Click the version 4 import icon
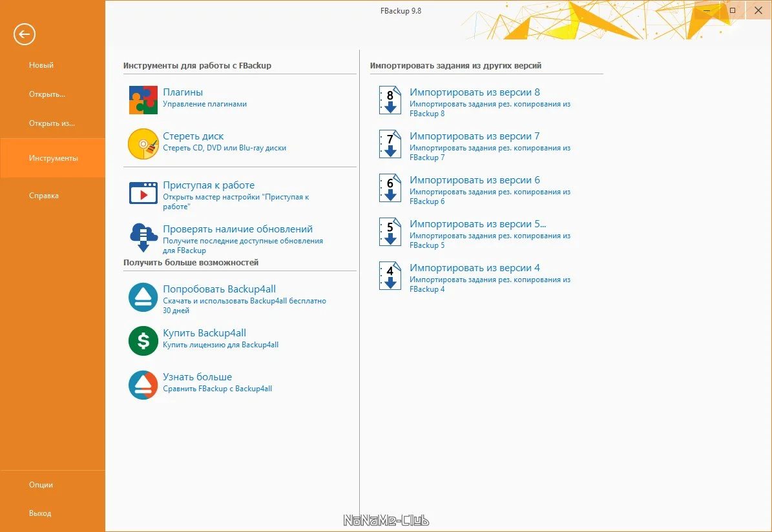772x532 pixels. pyautogui.click(x=390, y=276)
